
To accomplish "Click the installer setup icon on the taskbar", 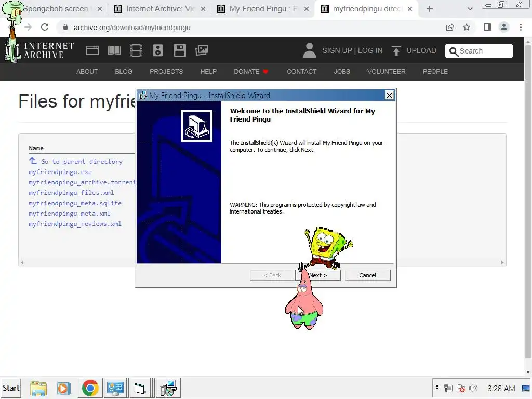I will (169, 388).
